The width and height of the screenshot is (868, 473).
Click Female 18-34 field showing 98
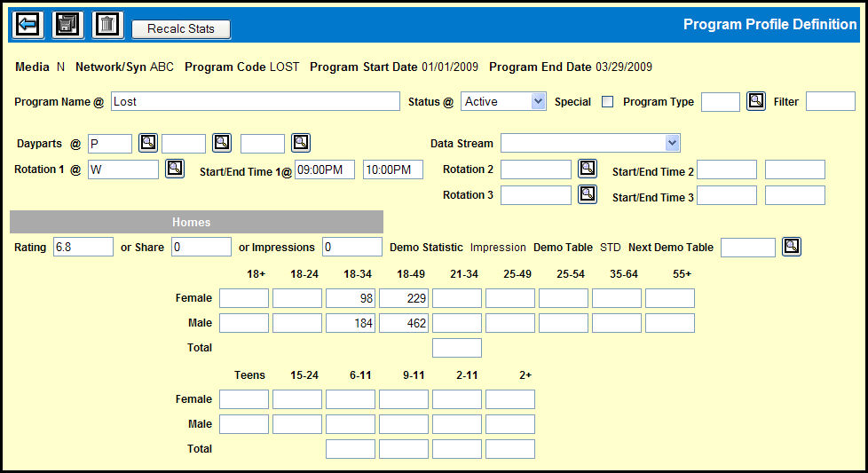click(351, 298)
